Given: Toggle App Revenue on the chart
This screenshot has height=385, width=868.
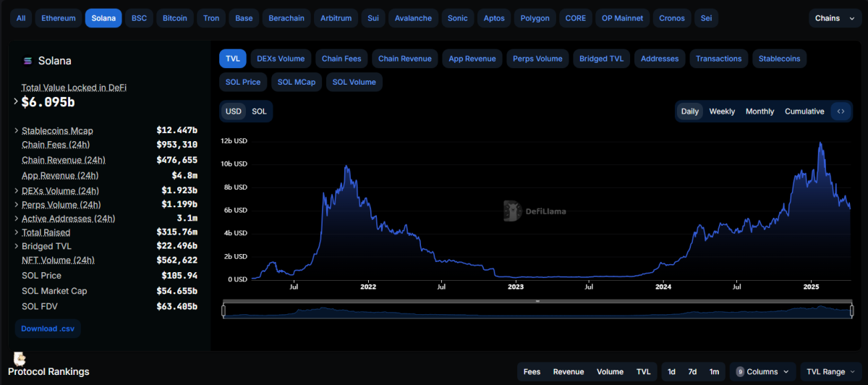Looking at the screenshot, I should coord(472,59).
